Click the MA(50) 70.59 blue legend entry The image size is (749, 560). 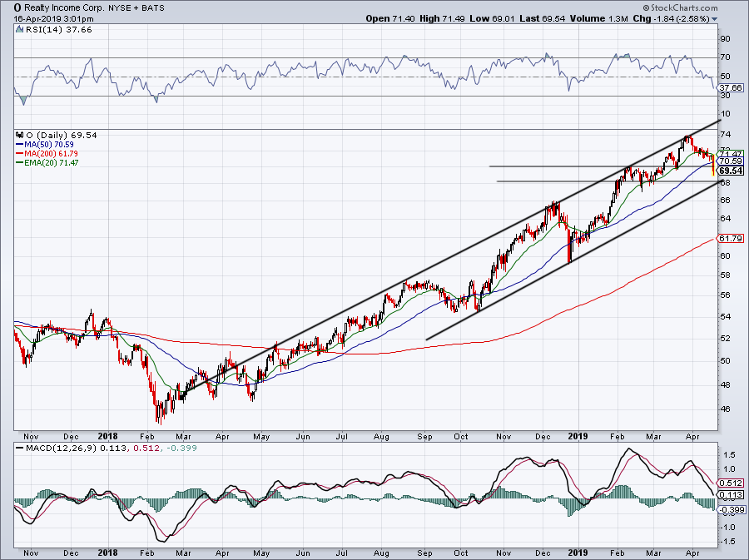click(45, 144)
